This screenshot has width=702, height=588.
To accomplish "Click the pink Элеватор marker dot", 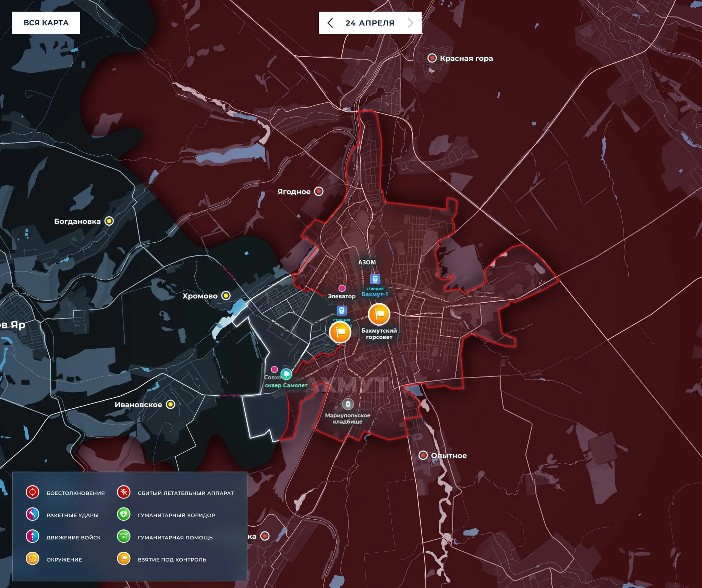I will (x=342, y=288).
